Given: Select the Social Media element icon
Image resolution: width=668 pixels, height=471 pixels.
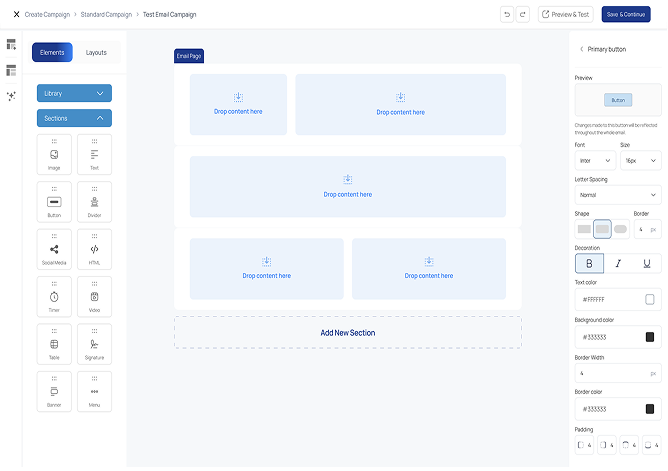Looking at the screenshot, I should [54, 250].
